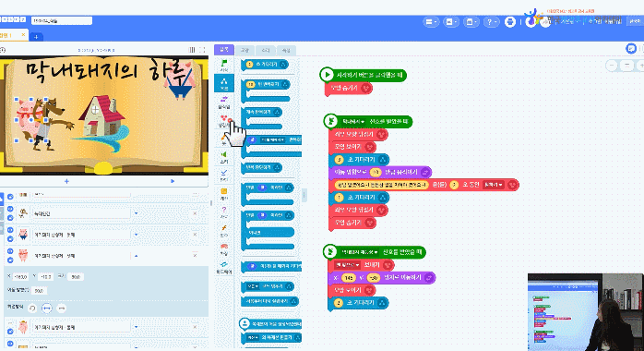The height and width of the screenshot is (351, 644).
Task: Set rotation style to free rotate
Action: tap(32, 308)
